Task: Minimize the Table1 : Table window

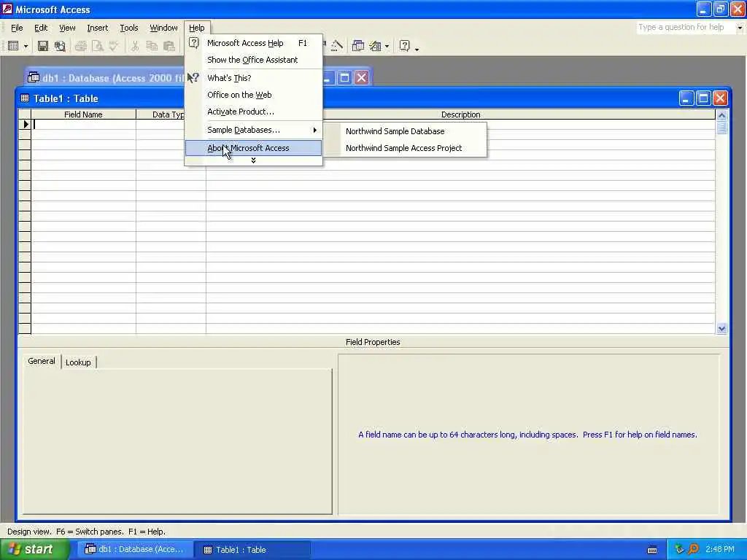Action: tap(686, 98)
